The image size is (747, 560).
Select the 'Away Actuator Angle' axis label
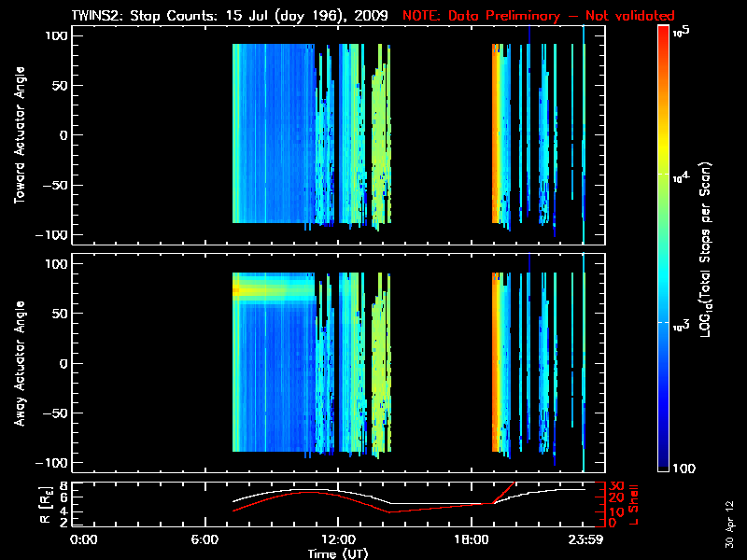pos(19,363)
